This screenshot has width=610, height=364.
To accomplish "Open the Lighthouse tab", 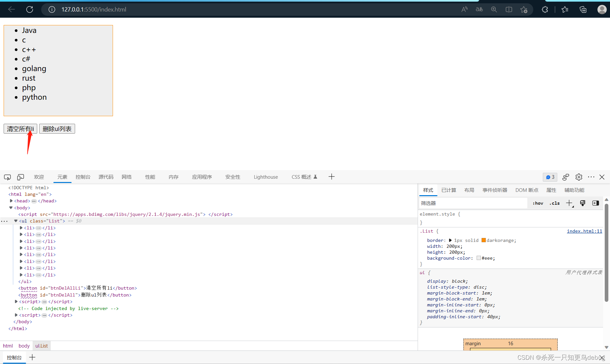I will [266, 177].
